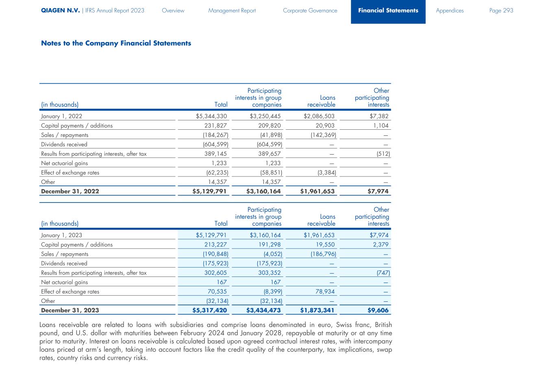Open the Overview section tab
This screenshot has height=392, width=555.
(173, 11)
